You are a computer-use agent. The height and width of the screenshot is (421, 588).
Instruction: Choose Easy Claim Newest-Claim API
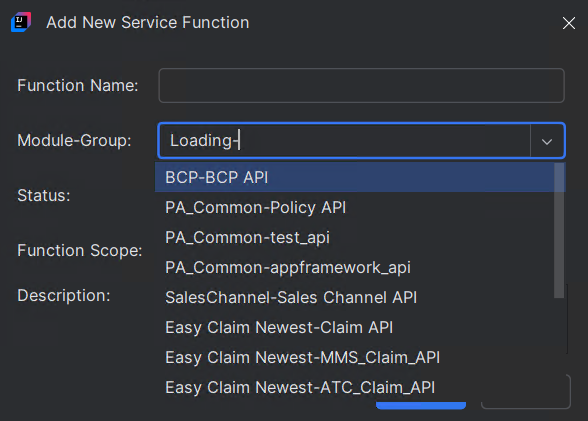[354, 327]
